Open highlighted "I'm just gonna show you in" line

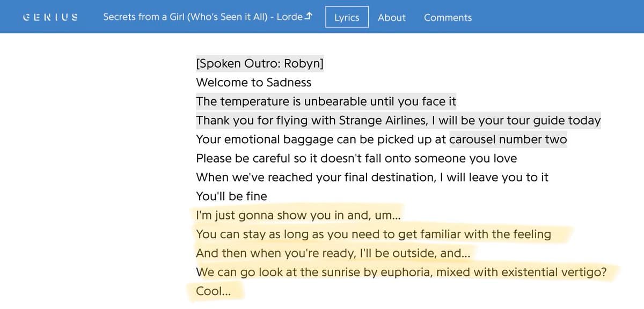(298, 216)
